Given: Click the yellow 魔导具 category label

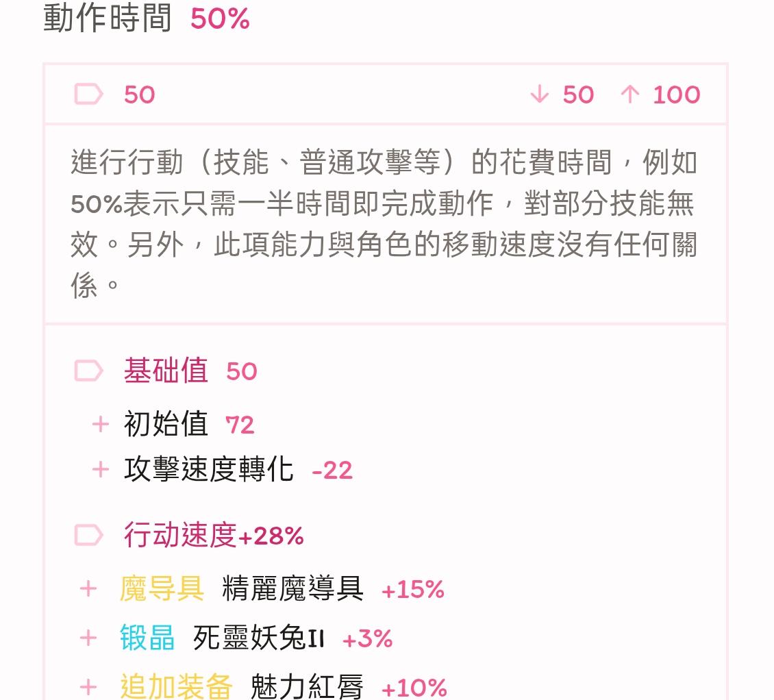Looking at the screenshot, I should point(162,589).
